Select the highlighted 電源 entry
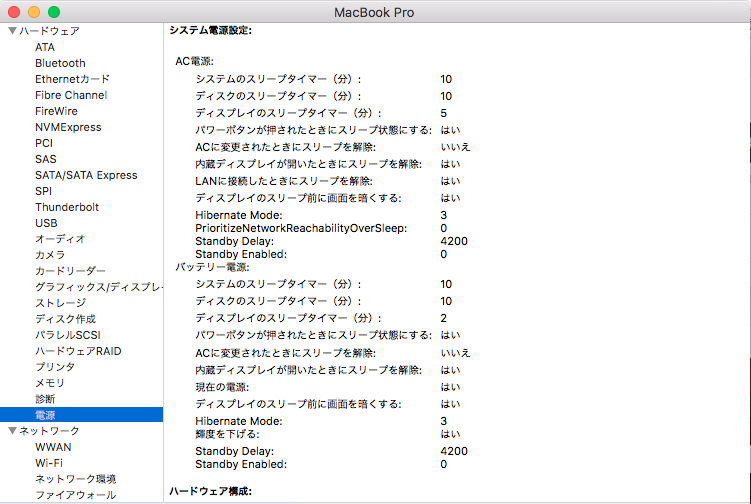Viewport: 751px width, 504px height. pos(81,415)
